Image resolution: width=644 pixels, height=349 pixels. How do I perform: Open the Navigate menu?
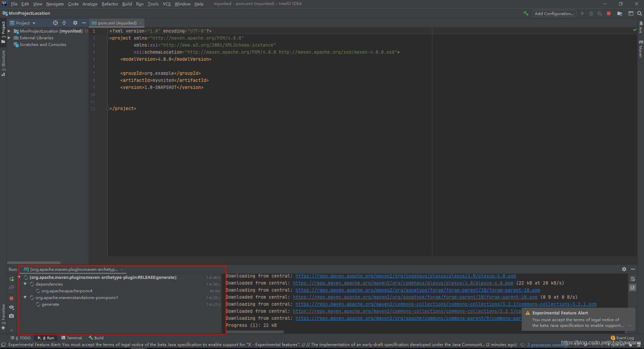[55, 4]
